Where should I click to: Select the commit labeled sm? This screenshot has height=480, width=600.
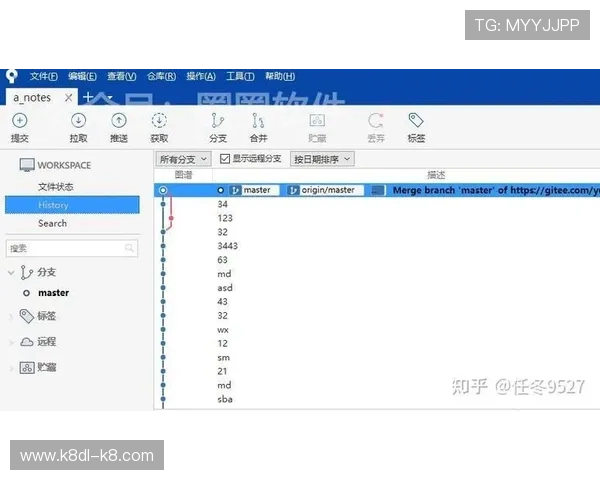coord(224,358)
